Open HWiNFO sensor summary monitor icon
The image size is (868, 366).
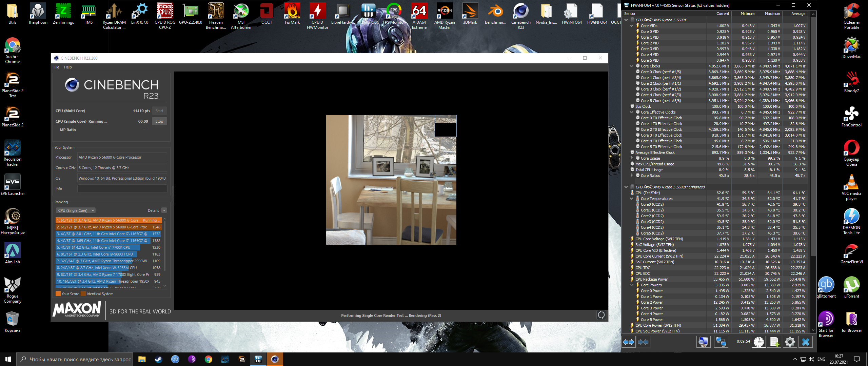click(703, 342)
